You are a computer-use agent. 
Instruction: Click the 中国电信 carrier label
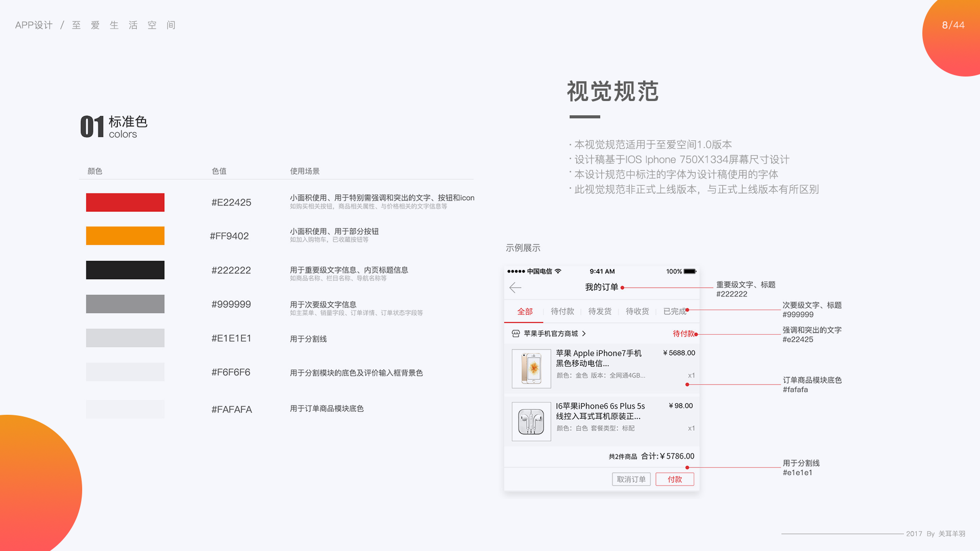[540, 271]
